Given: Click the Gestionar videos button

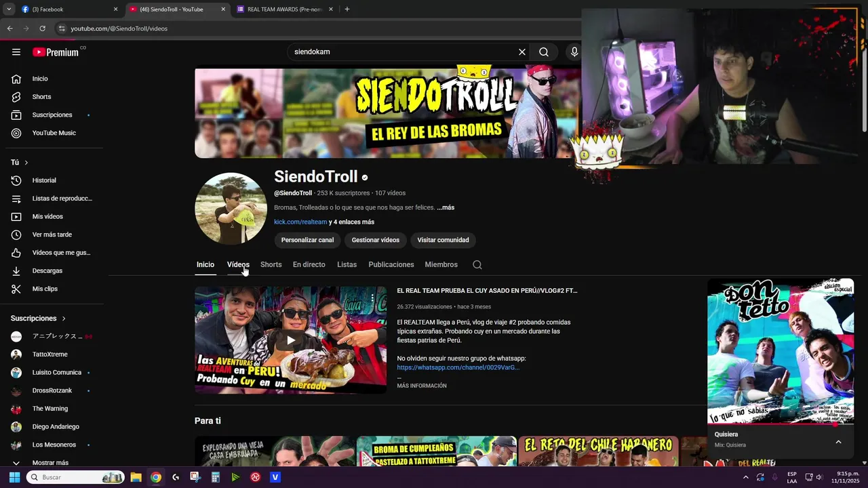Looking at the screenshot, I should pyautogui.click(x=376, y=240).
